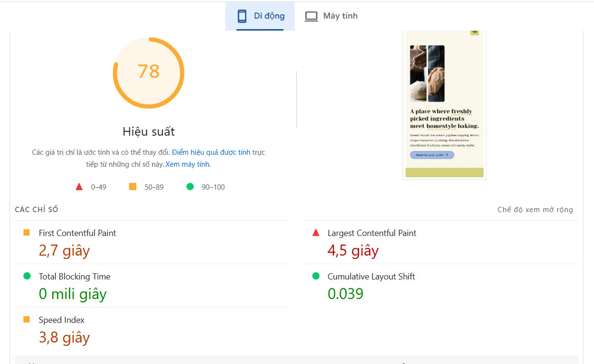This screenshot has height=364, width=594.
Task: Open the Điểm hiệu quả được tính link
Action: coord(212,152)
